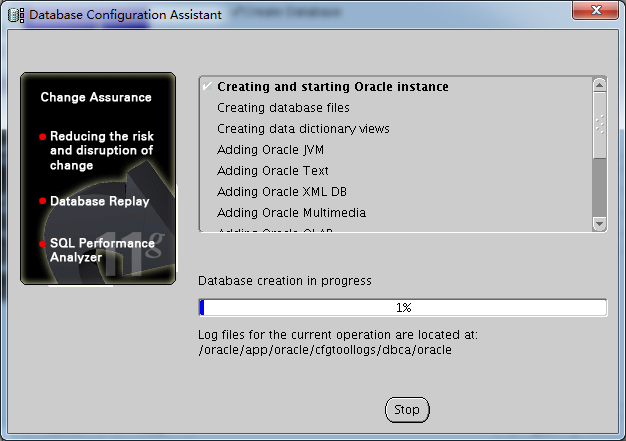Select 'Adding Oracle Text' step
Viewport: 626px width, 441px height.
[x=272, y=171]
